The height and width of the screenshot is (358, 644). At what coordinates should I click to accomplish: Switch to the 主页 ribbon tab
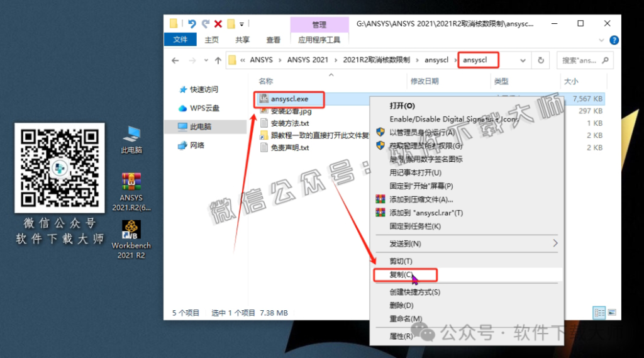click(x=211, y=40)
